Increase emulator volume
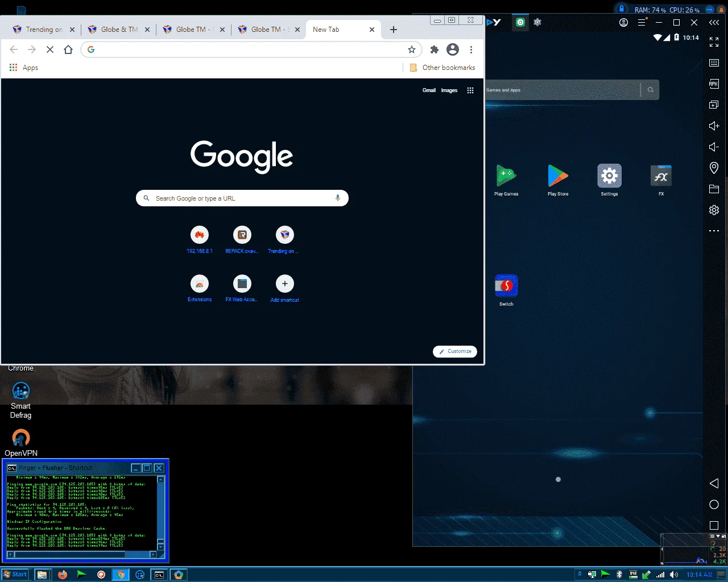 [x=714, y=126]
